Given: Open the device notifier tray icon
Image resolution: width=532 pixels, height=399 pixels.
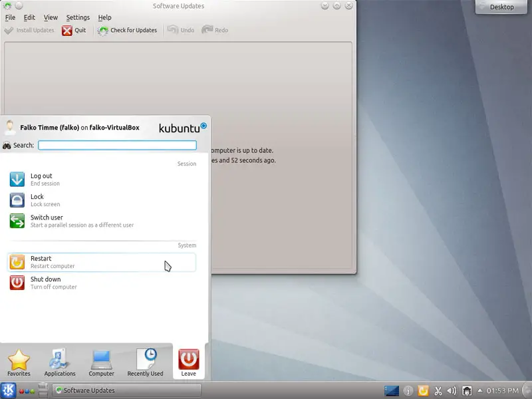Looking at the screenshot, I should [467, 391].
